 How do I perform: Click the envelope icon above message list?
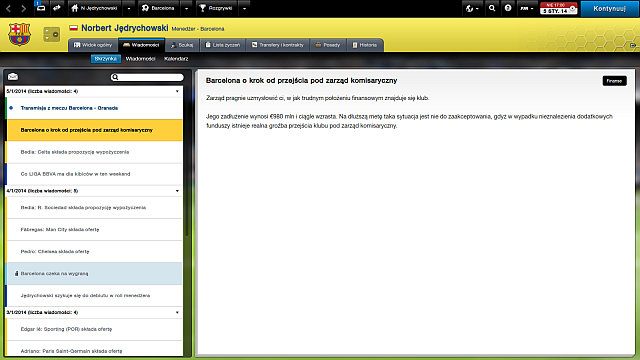tap(13, 77)
